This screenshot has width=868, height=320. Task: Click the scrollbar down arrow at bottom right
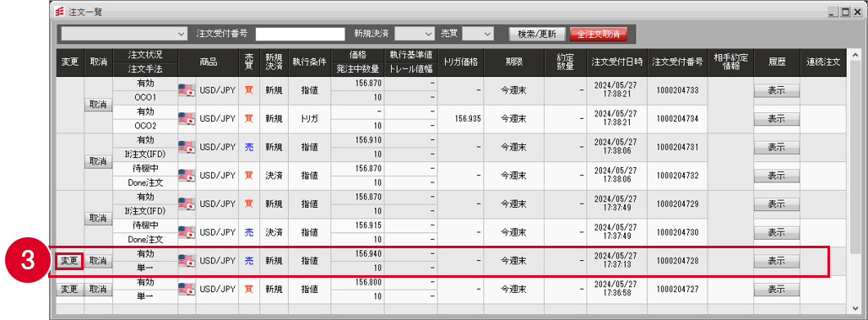[x=856, y=307]
